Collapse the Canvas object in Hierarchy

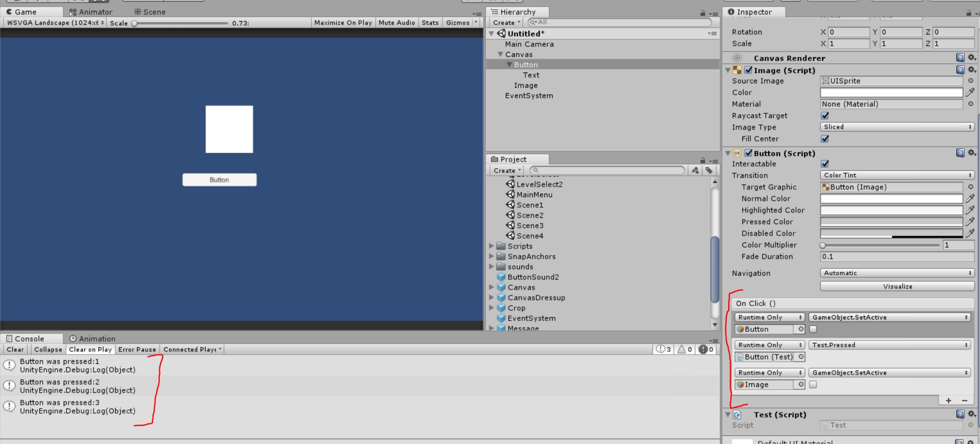tap(500, 55)
